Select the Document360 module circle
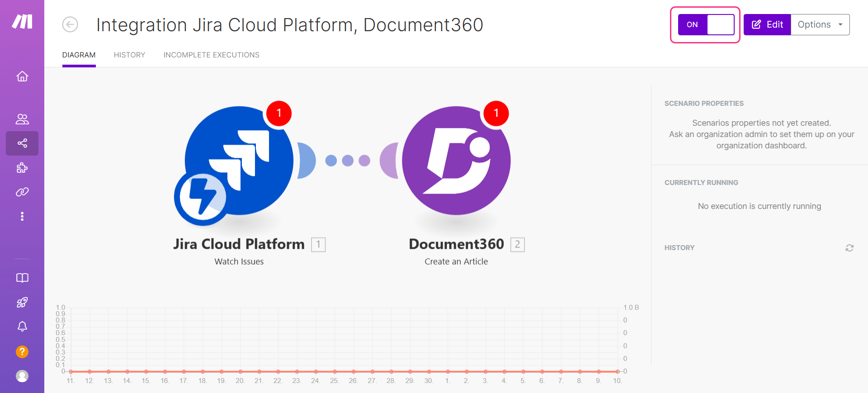868x393 pixels. (x=456, y=161)
